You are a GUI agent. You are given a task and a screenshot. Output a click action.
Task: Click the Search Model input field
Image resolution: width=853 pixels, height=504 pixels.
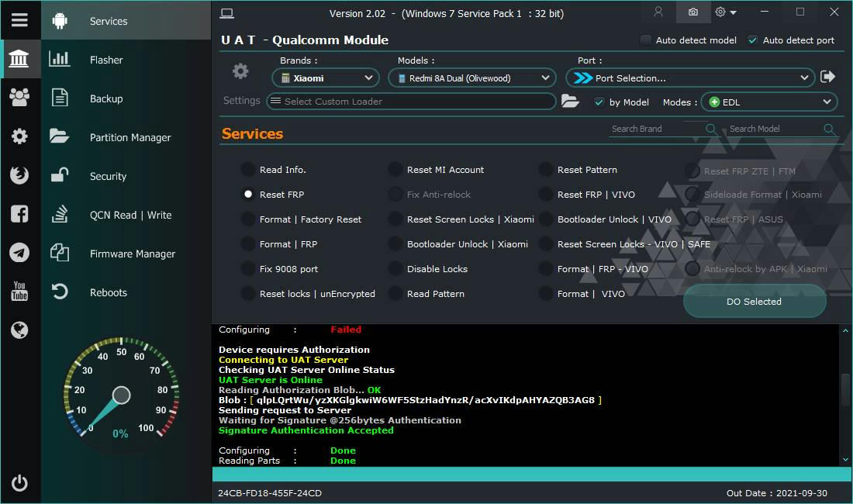(x=775, y=129)
